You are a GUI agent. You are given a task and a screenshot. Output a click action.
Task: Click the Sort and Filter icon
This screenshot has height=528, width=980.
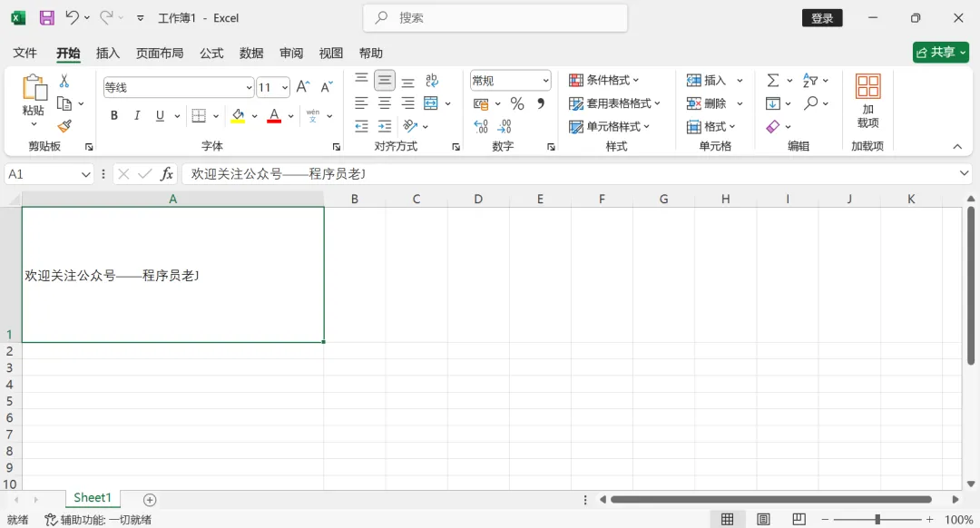810,80
